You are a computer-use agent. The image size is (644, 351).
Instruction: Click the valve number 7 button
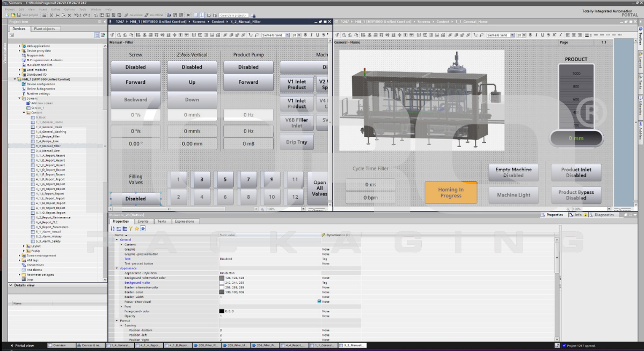[248, 180]
